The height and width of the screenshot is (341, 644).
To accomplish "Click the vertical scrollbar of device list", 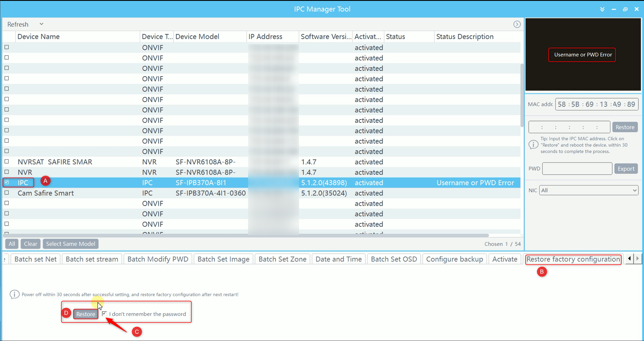I will (x=522, y=95).
